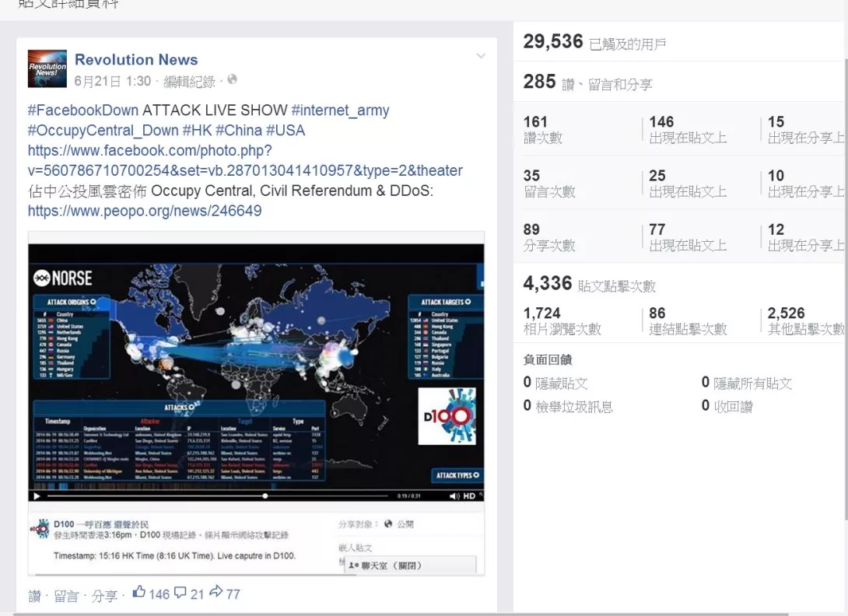Click 29,536 已觸及的用戶 reach stat

[594, 42]
